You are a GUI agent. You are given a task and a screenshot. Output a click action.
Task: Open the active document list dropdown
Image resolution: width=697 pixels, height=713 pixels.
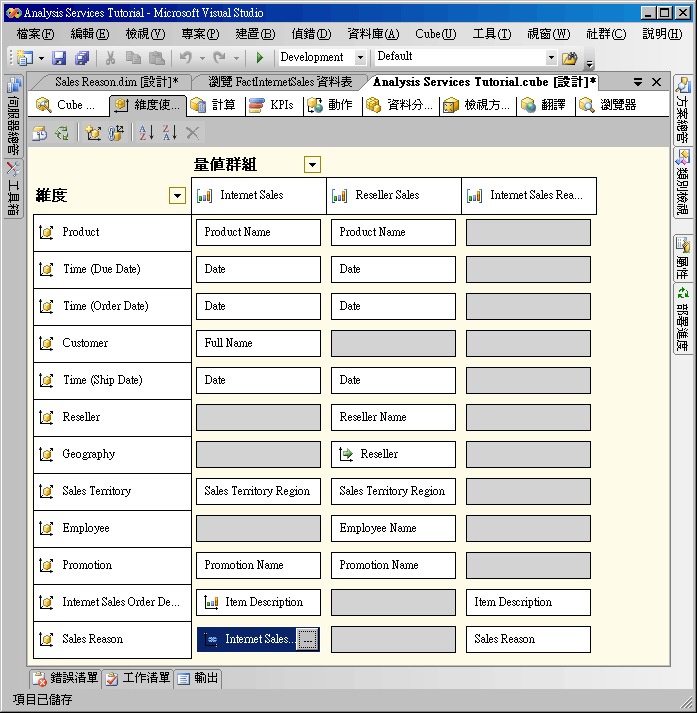click(638, 82)
